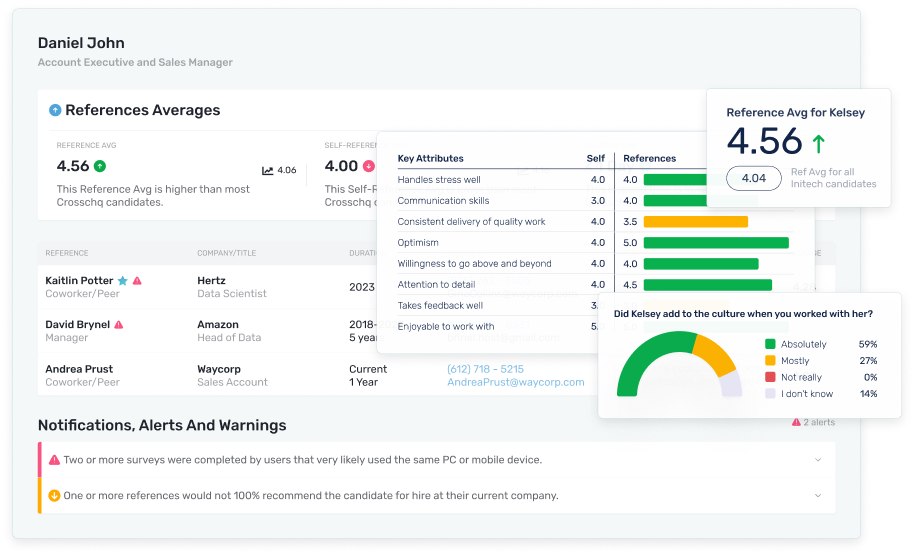914x555 pixels.
Task: Click green up arrow in Kelsey reference card
Action: pyautogui.click(x=819, y=144)
